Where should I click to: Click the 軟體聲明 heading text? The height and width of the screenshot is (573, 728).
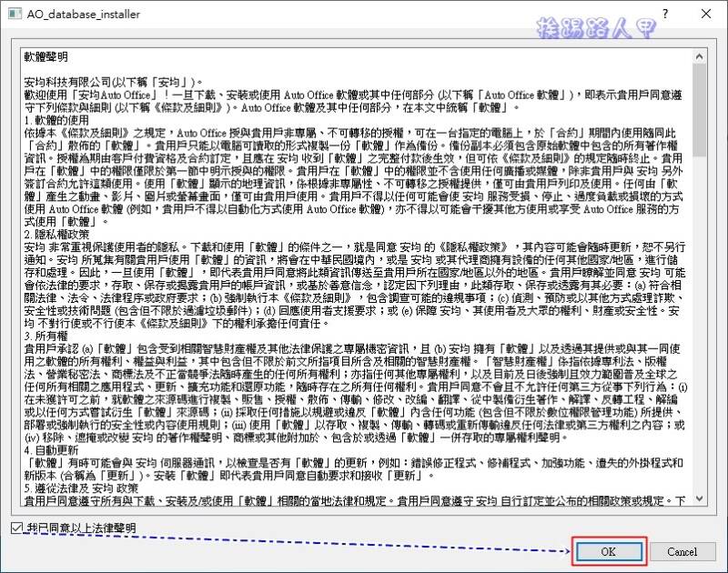(x=46, y=57)
